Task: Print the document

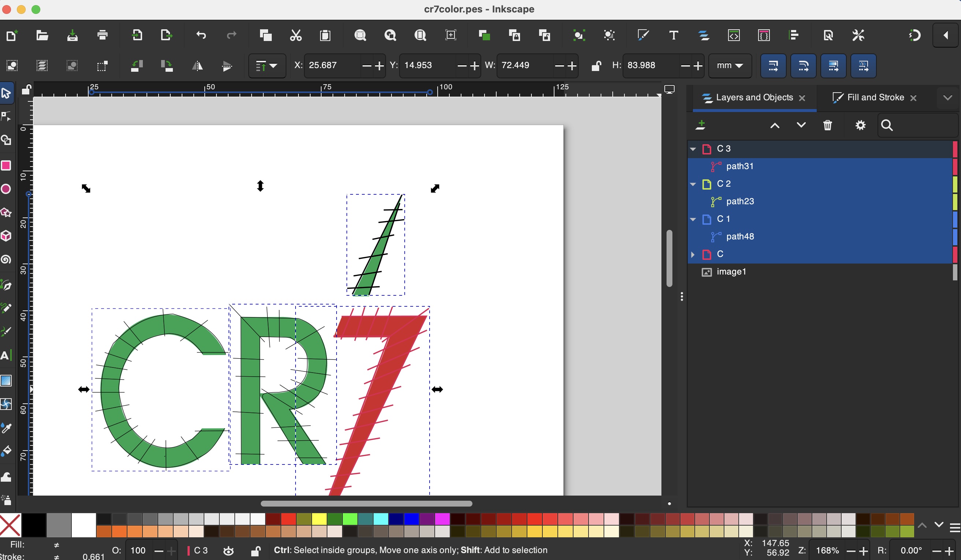Action: click(x=103, y=36)
